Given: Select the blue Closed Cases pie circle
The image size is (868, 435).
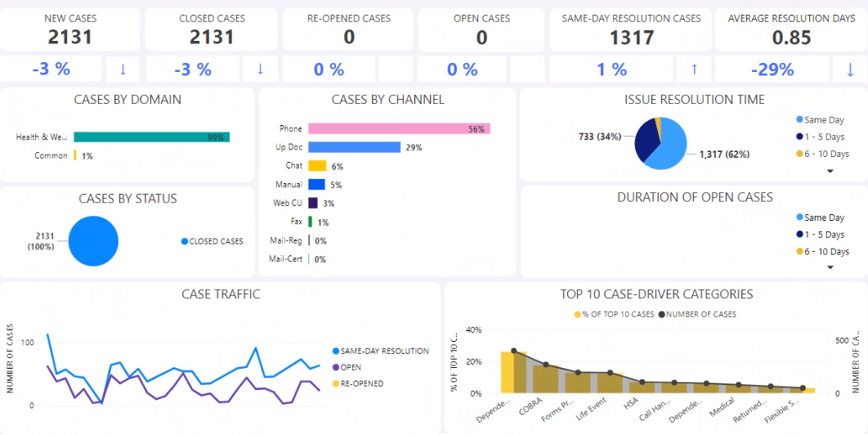Looking at the screenshot, I should 93,240.
